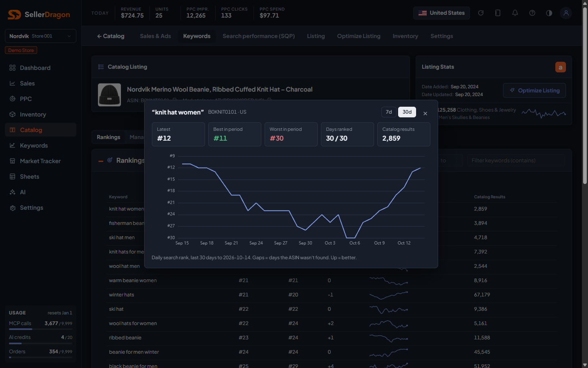Click the SellerDragon logo
The height and width of the screenshot is (368, 588).
tap(39, 15)
